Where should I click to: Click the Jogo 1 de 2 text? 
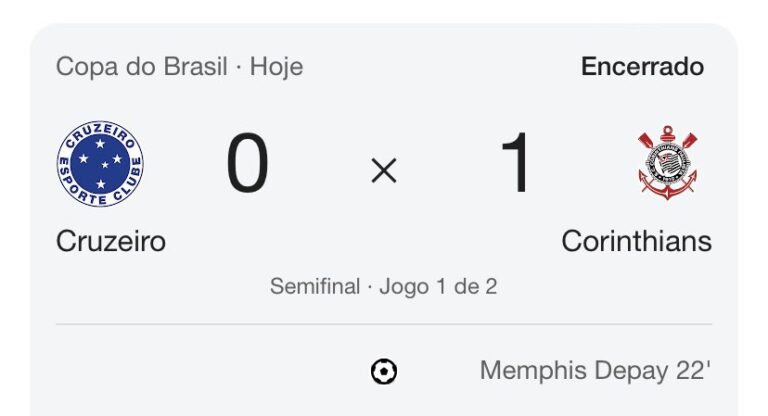coord(438,287)
